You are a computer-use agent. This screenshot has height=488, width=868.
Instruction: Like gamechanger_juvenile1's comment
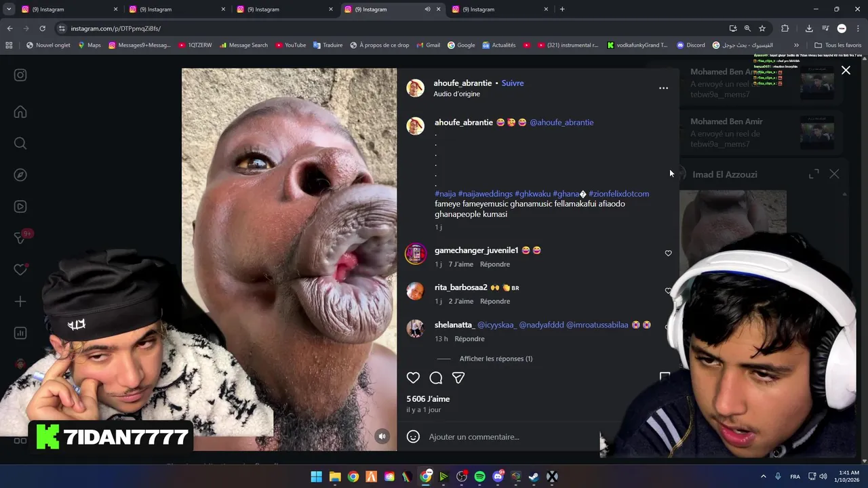point(668,253)
